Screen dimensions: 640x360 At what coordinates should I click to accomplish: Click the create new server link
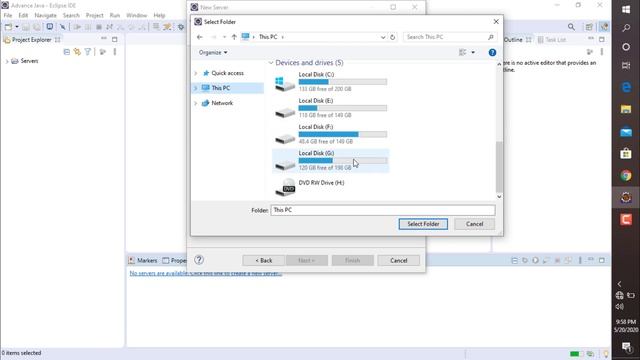[x=206, y=273]
